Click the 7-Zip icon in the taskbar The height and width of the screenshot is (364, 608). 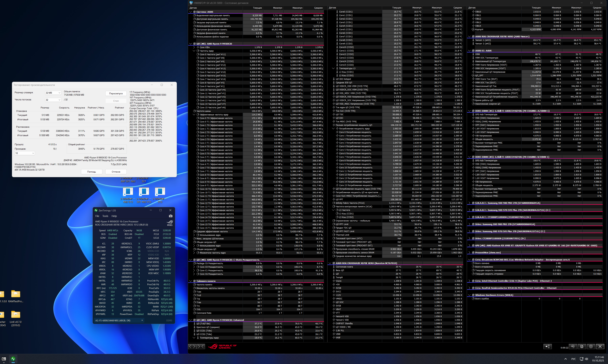(x=4, y=359)
